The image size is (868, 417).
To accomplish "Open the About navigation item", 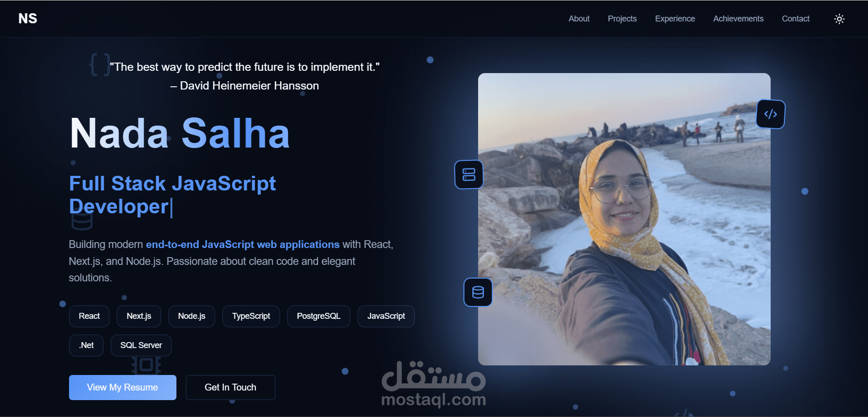I will click(x=579, y=19).
